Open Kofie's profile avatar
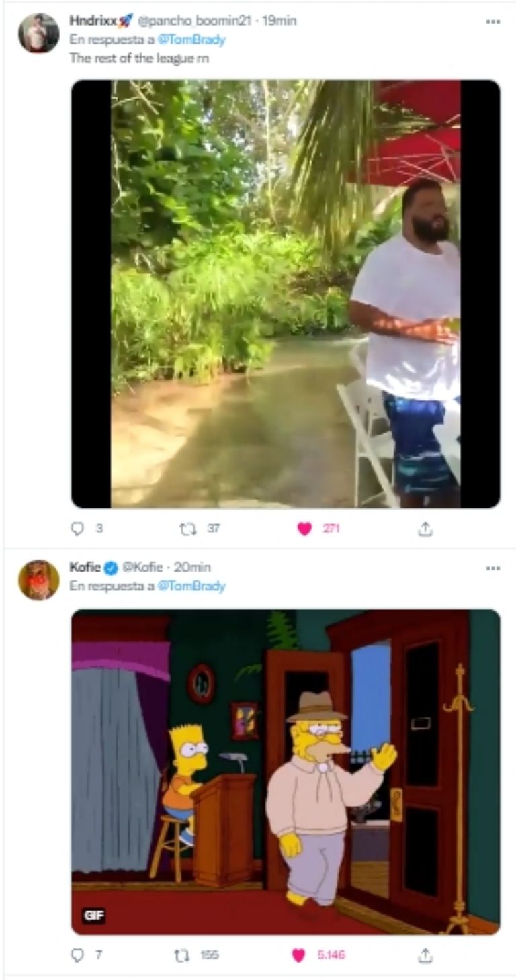This screenshot has height=980, width=516. pos(38,580)
